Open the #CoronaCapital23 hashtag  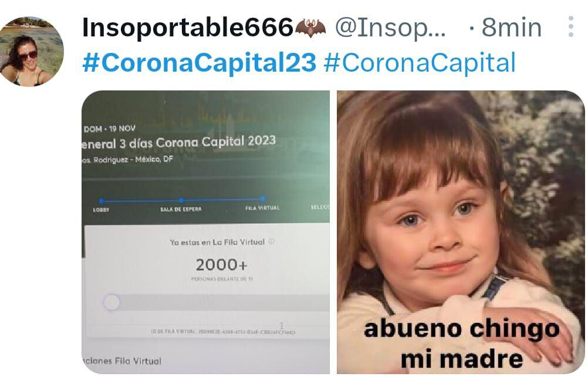pyautogui.click(x=199, y=63)
